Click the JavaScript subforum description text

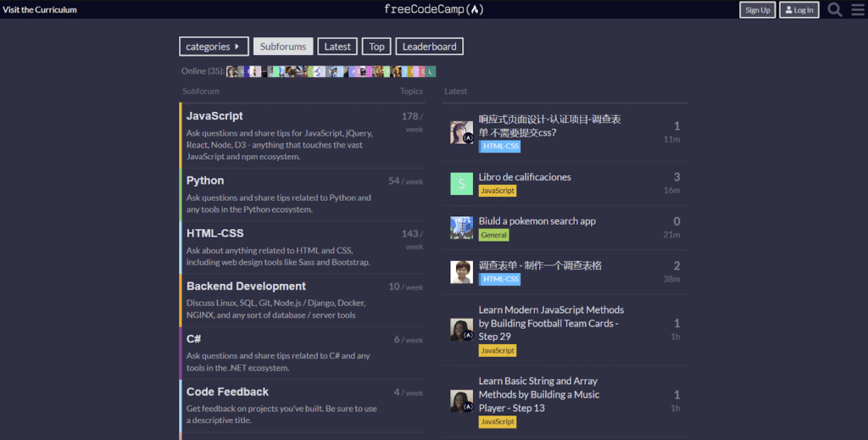point(280,145)
